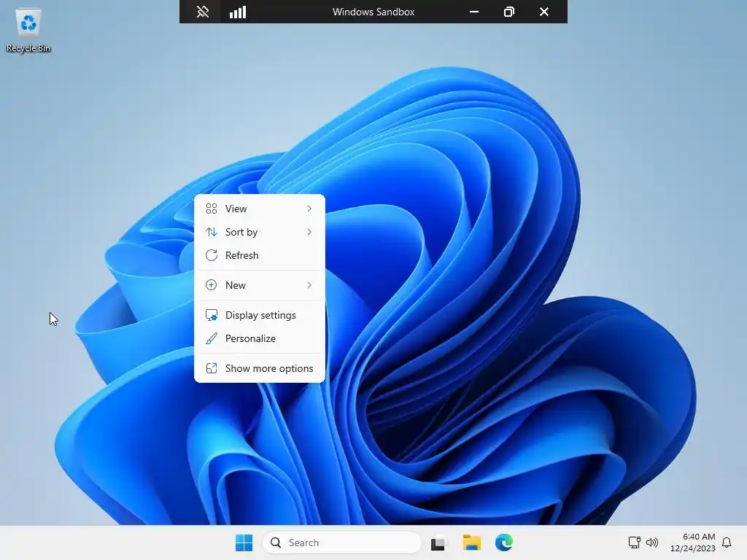
Task: Click the New plus circle icon
Action: point(211,285)
